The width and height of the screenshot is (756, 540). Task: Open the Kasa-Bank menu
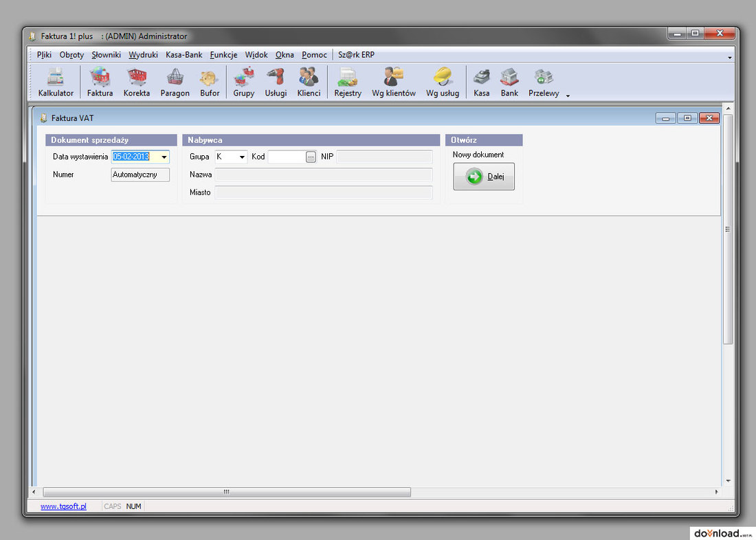tap(184, 55)
